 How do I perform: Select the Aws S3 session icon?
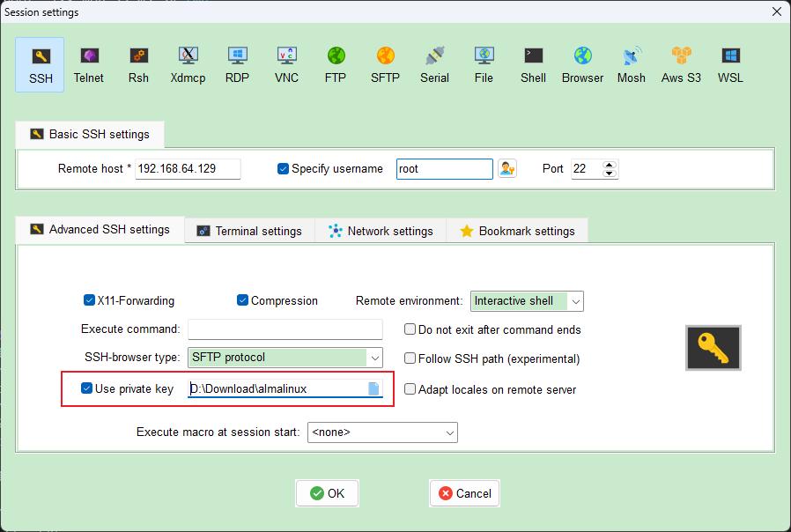coord(681,65)
